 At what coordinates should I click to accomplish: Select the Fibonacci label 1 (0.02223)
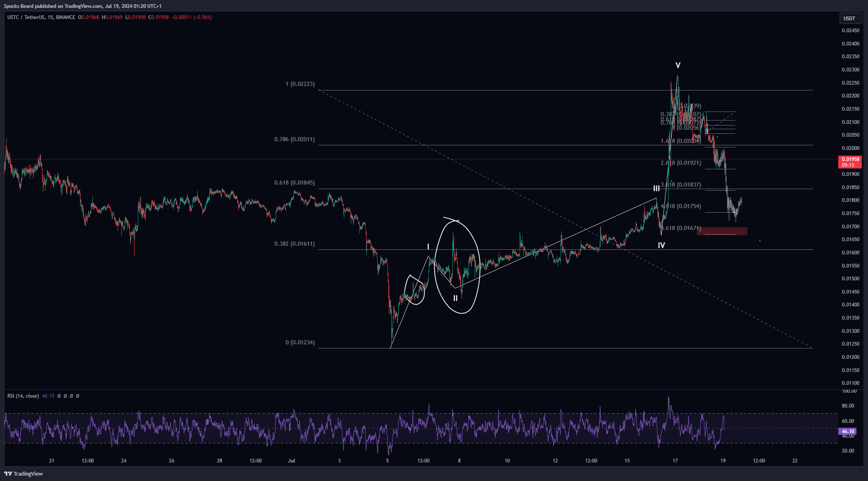(300, 84)
